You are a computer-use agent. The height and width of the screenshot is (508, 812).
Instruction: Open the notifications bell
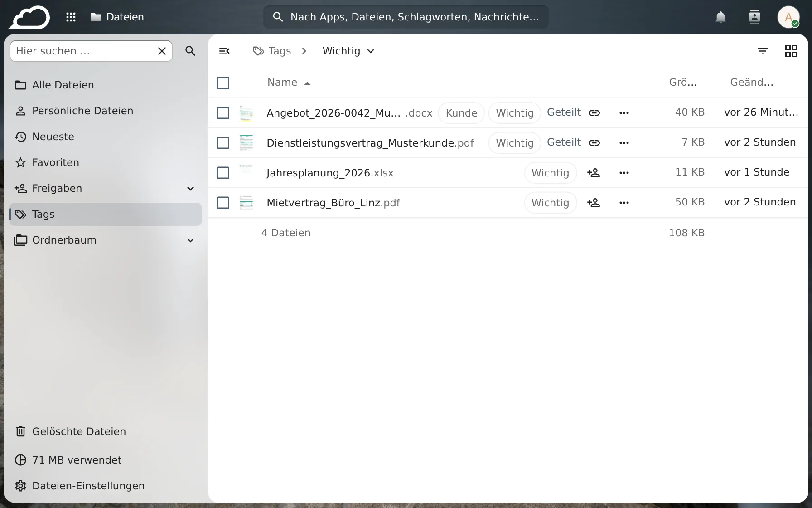pyautogui.click(x=720, y=17)
